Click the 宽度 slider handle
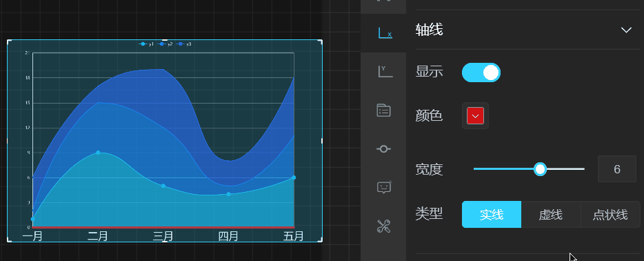644x261 pixels. point(540,169)
